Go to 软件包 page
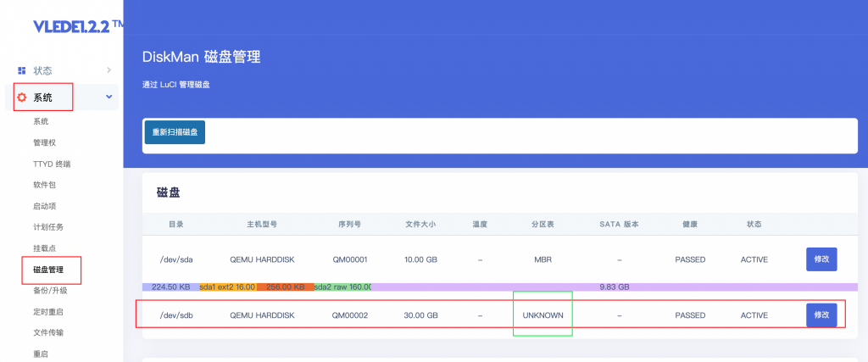 click(45, 185)
